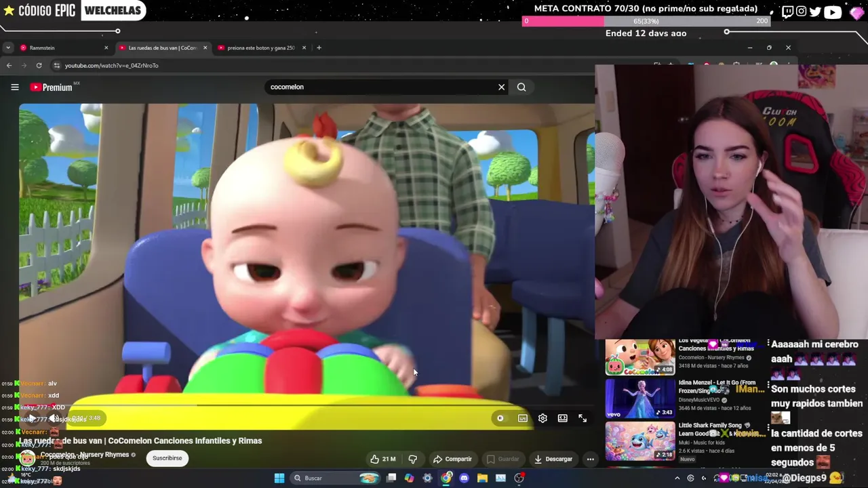Open the Cocomelon - Nursery Rhymes channel

click(x=85, y=455)
